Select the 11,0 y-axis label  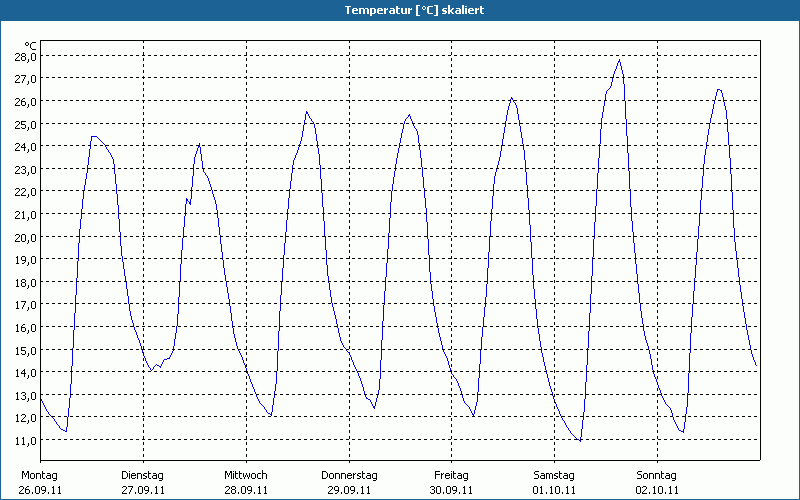(x=25, y=441)
